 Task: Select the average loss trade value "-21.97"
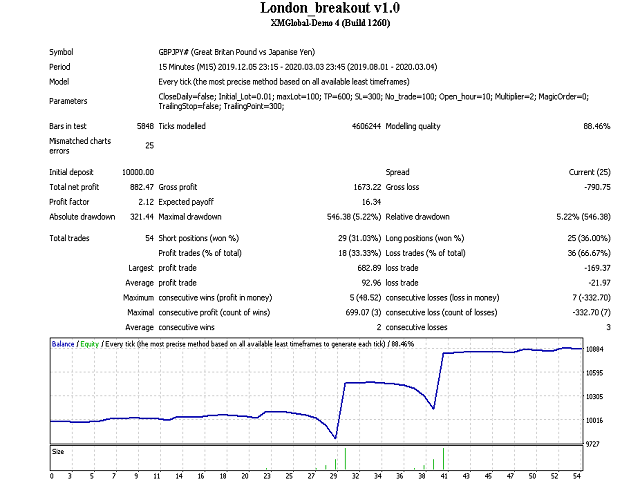(599, 283)
